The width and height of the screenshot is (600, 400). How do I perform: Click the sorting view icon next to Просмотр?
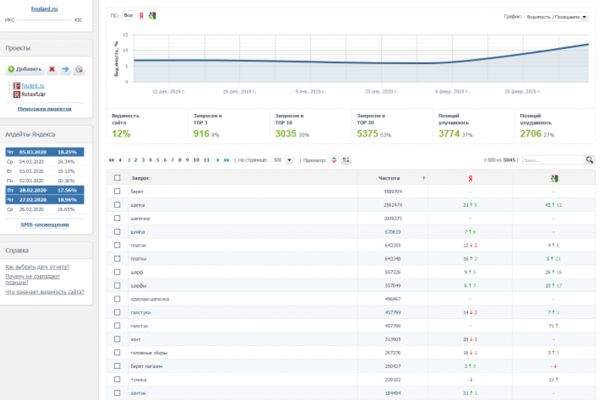click(x=346, y=160)
